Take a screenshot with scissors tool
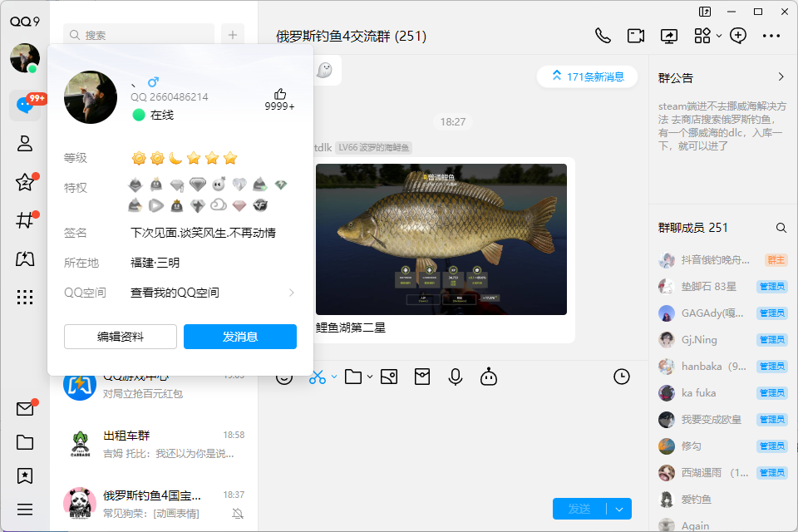Viewport: 798px width, 532px height. 317,377
